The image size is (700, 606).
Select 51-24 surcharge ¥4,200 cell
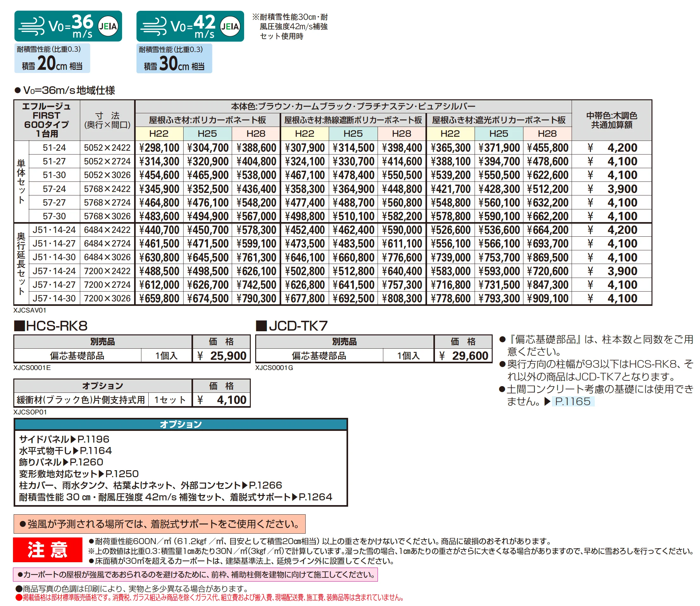tap(612, 148)
